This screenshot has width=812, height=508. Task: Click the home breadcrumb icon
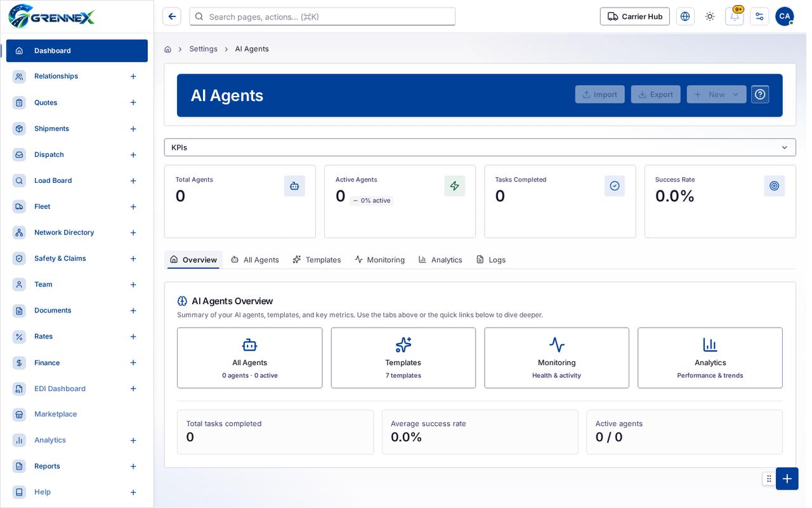(167, 49)
